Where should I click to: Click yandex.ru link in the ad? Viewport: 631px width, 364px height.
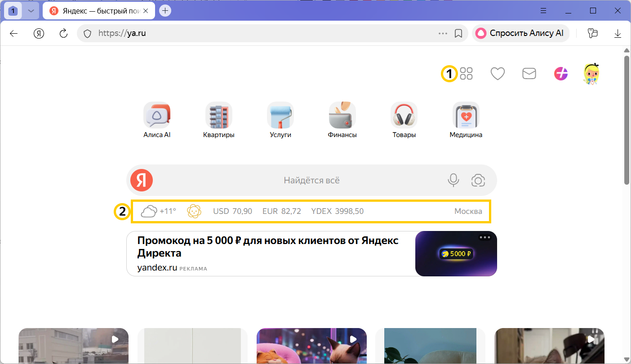(x=157, y=268)
